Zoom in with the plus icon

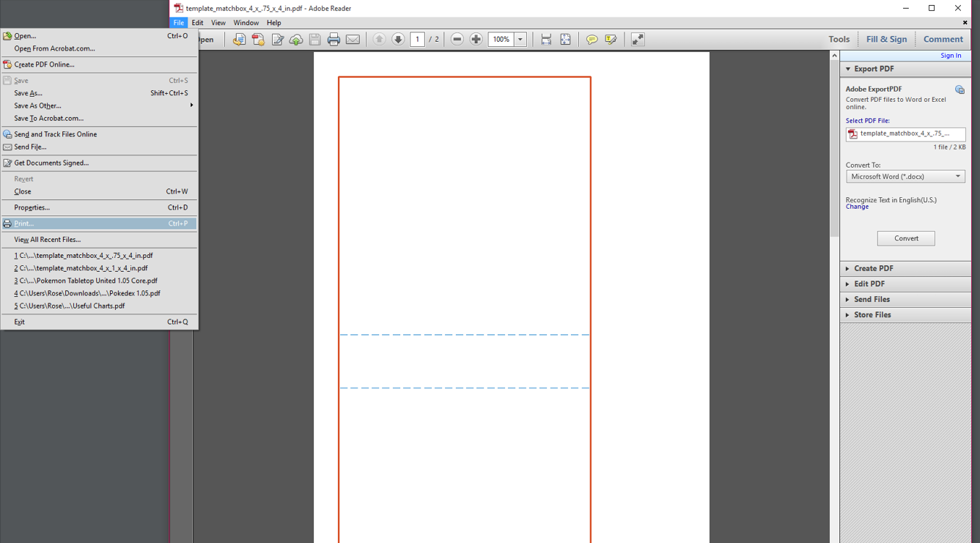click(476, 40)
